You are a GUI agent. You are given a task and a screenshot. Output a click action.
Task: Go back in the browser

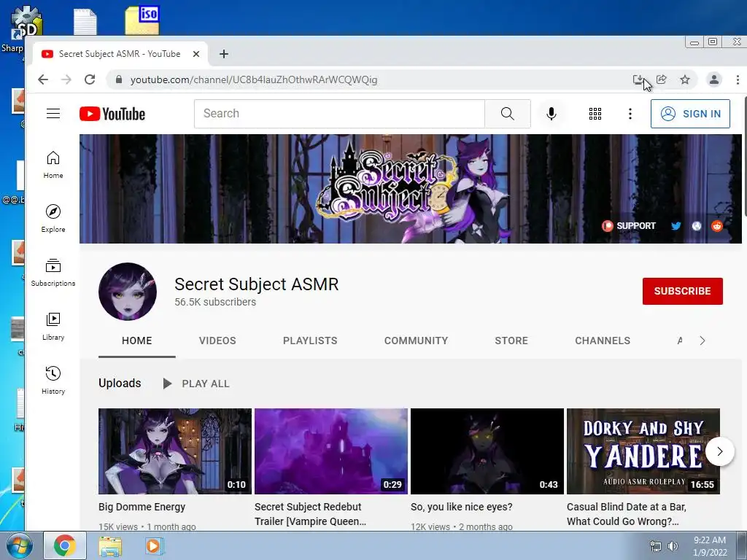pos(43,79)
